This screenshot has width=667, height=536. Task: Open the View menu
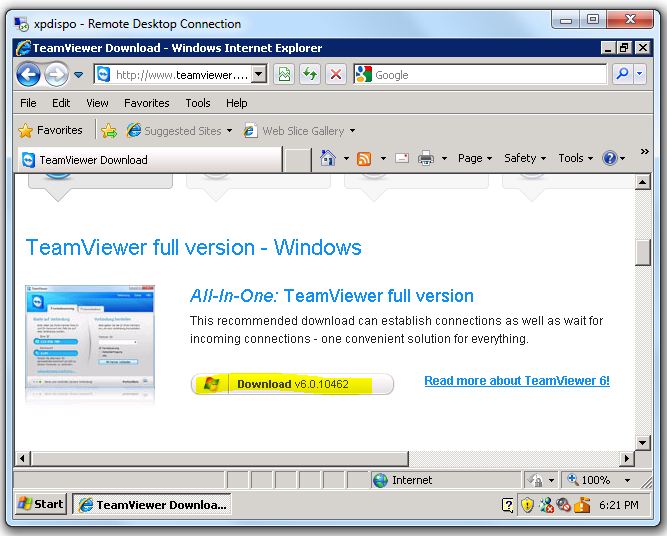[x=97, y=103]
